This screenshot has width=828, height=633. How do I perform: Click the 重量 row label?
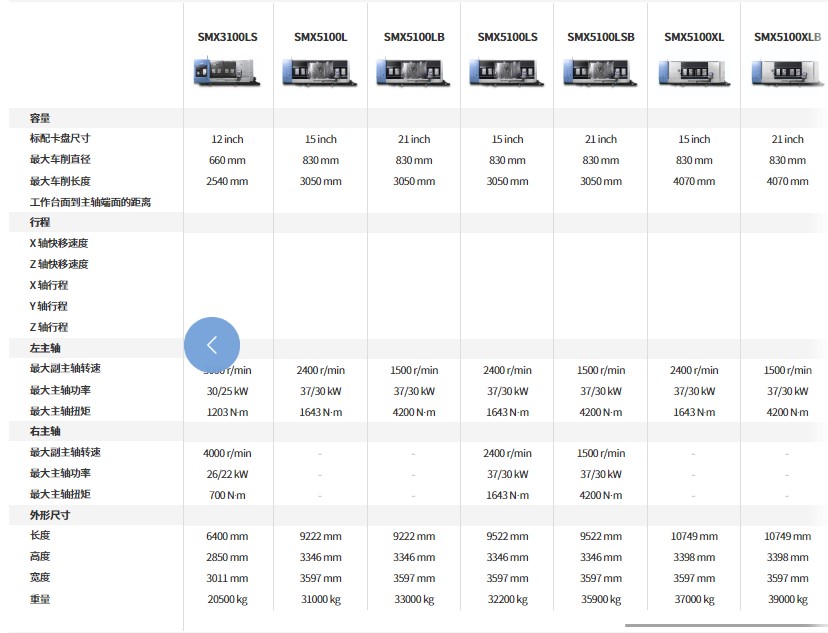coord(40,599)
